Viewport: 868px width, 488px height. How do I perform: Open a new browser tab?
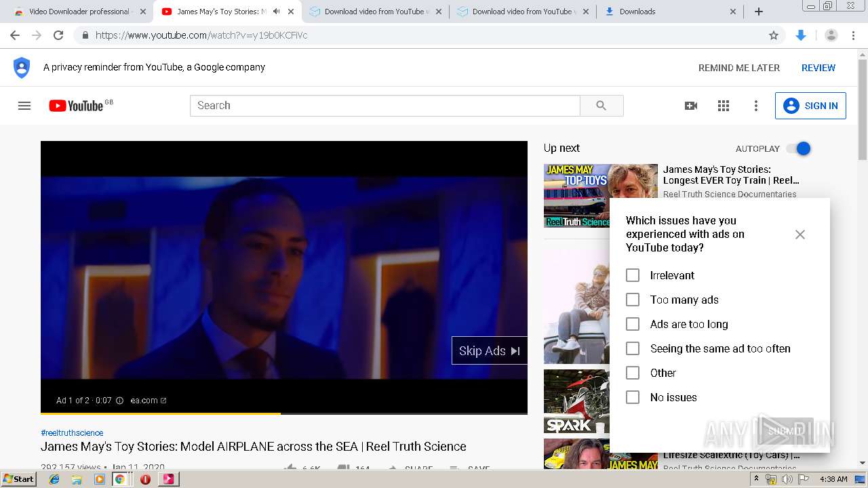click(759, 12)
